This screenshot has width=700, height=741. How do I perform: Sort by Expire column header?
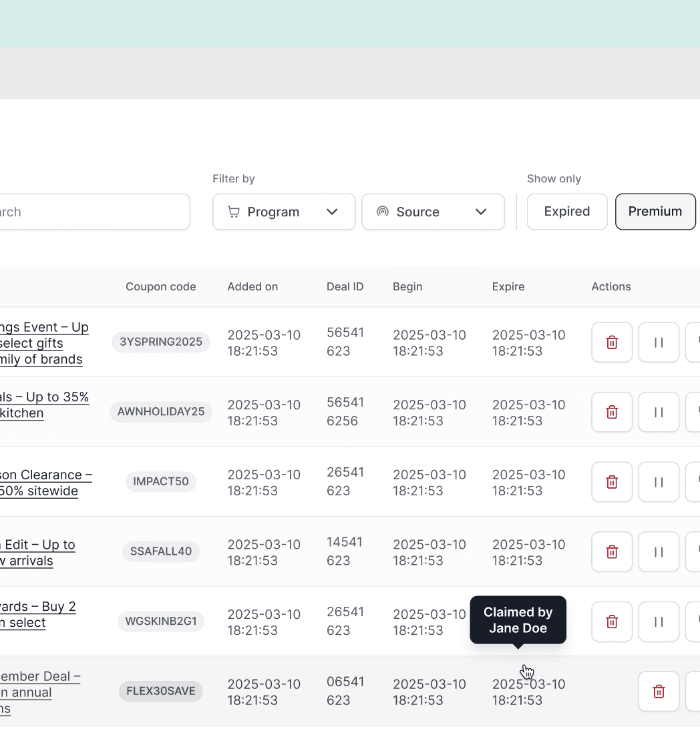point(508,286)
